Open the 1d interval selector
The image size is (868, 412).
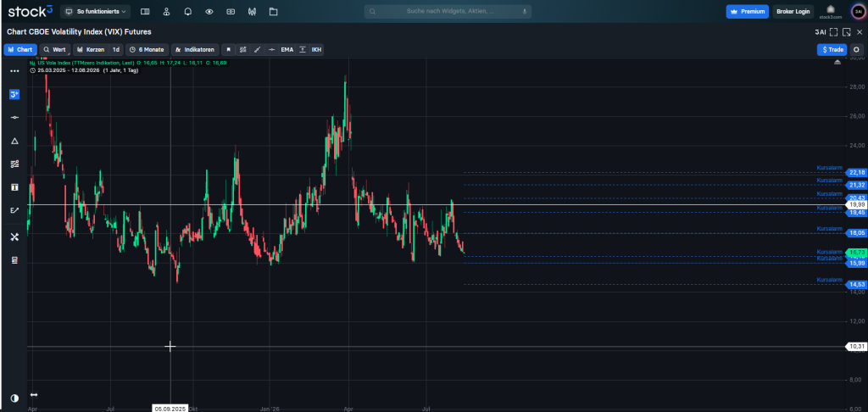coord(115,49)
